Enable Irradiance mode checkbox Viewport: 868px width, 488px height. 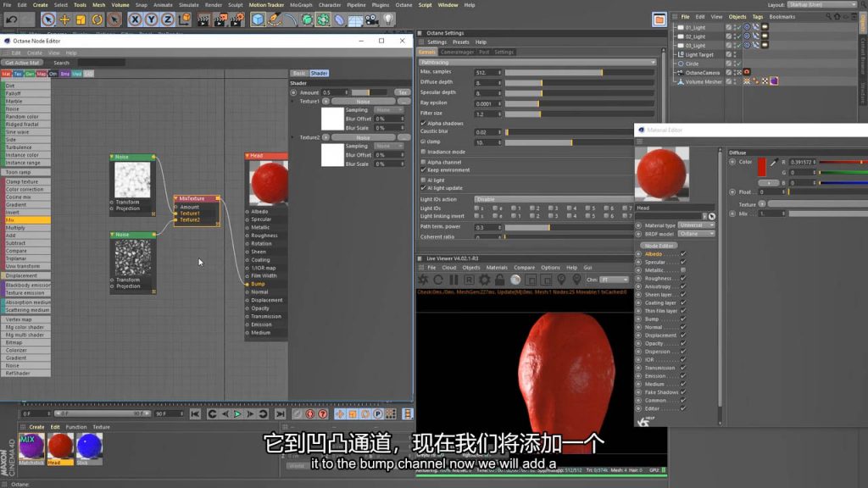424,152
